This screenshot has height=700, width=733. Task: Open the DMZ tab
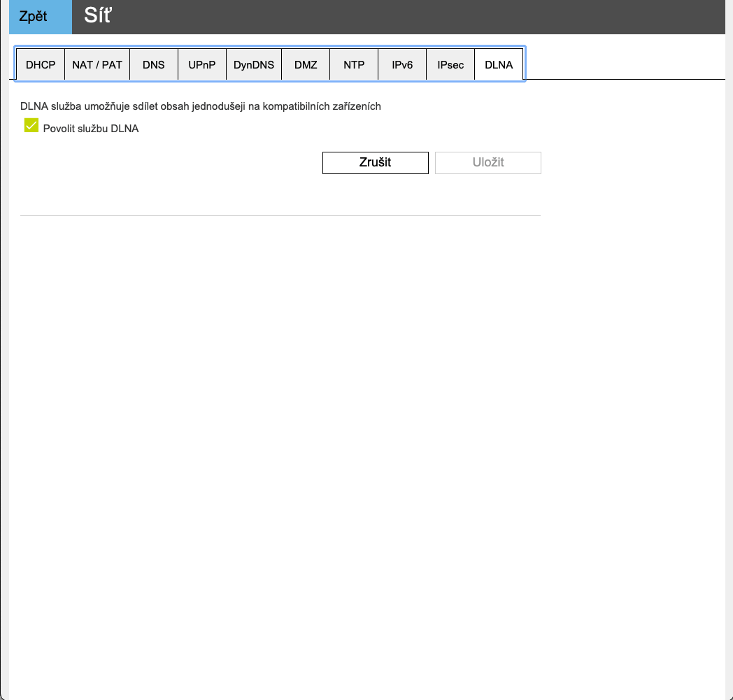(306, 64)
